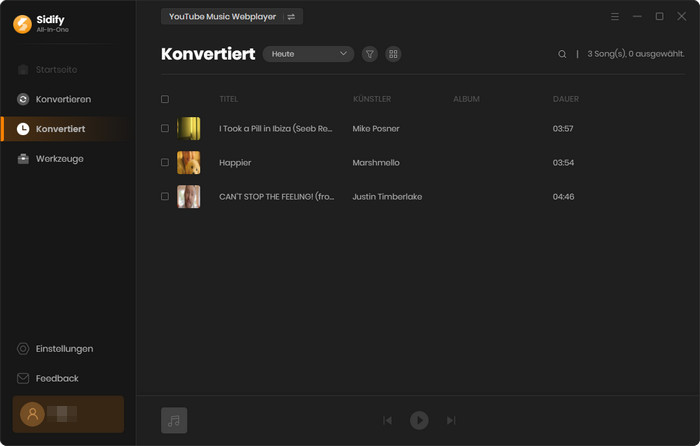Click I Took a Pill in Ibiza cover thumbnail
The image size is (700, 446).
[188, 129]
